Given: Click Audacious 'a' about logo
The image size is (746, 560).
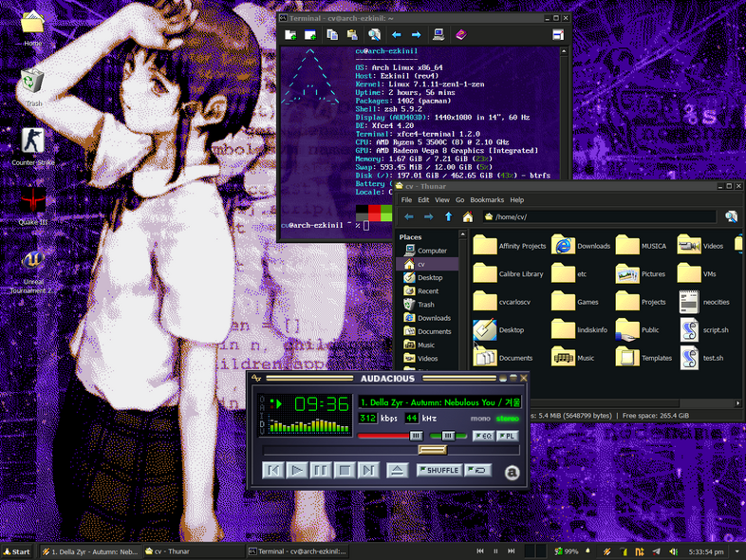Looking at the screenshot, I should click(512, 473).
